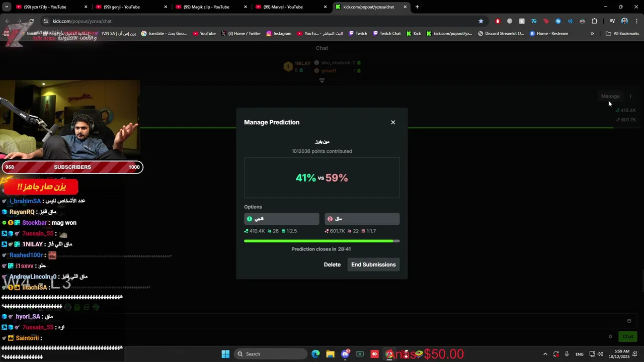Screen dimensions: 644x362
Task: Open the Home / Twitter bookmark
Action: (241, 34)
